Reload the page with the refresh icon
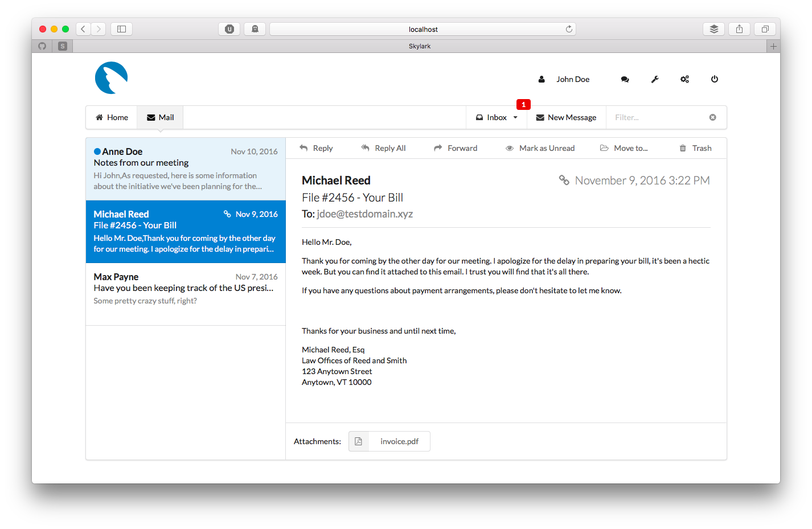 pos(569,29)
